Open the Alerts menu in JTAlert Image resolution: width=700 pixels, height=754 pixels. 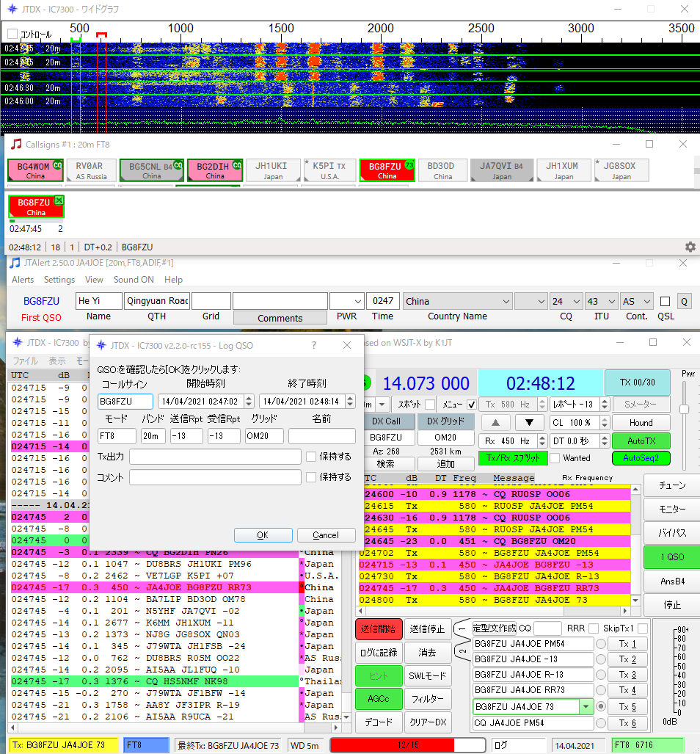[x=23, y=280]
